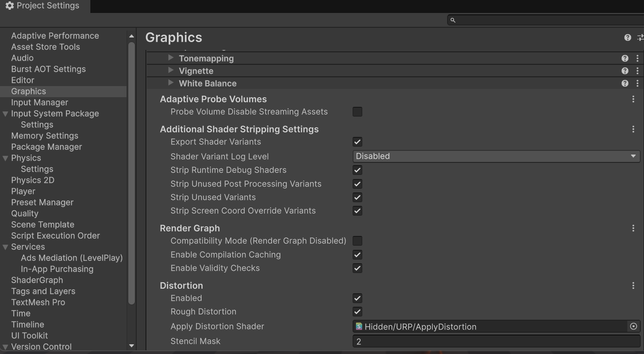Open Vignette more options menu
The width and height of the screenshot is (644, 354).
[638, 71]
